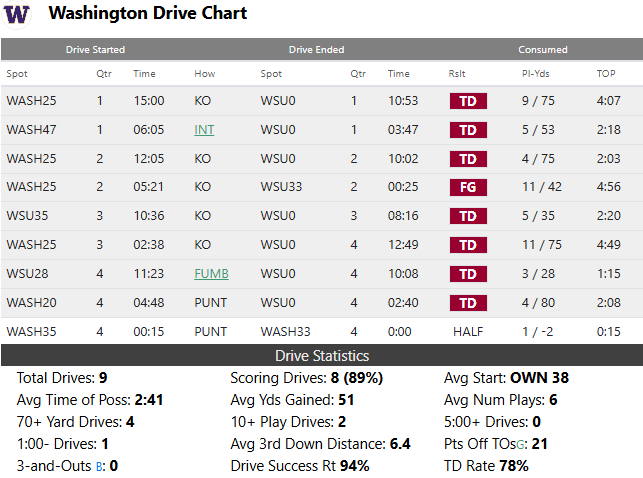Click the 1 / -2 plays-yards cell
Screen dimensions: 643x478
(x=538, y=332)
